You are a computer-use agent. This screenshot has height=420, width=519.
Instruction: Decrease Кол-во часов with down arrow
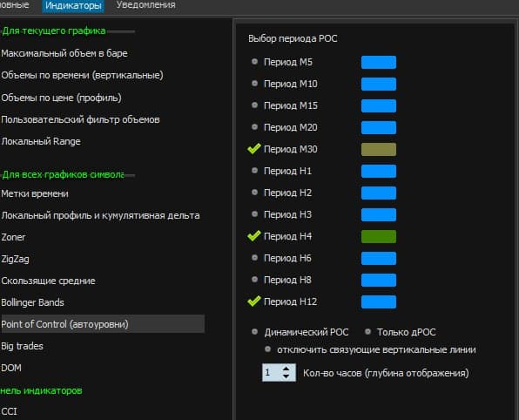tap(286, 376)
